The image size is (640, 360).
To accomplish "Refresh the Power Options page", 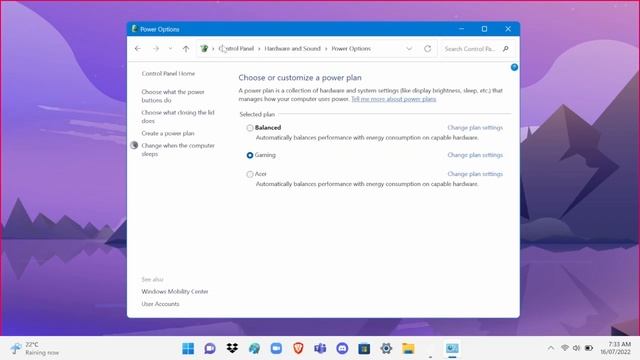I will click(427, 49).
